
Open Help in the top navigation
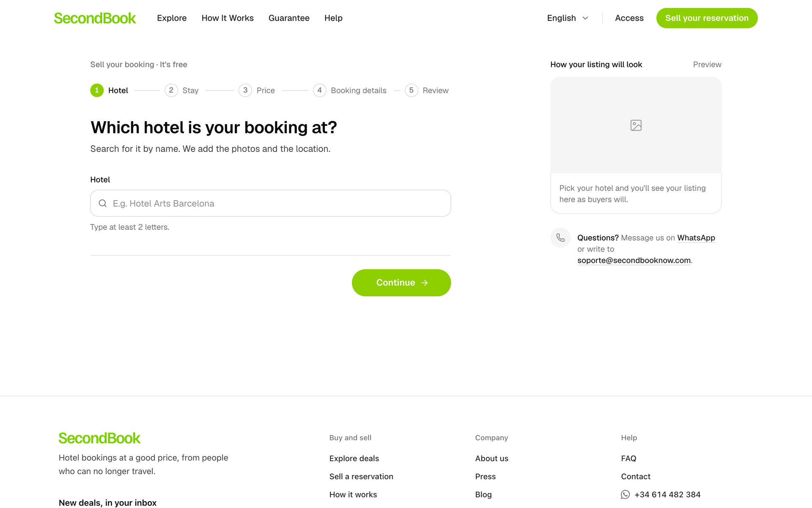click(333, 18)
